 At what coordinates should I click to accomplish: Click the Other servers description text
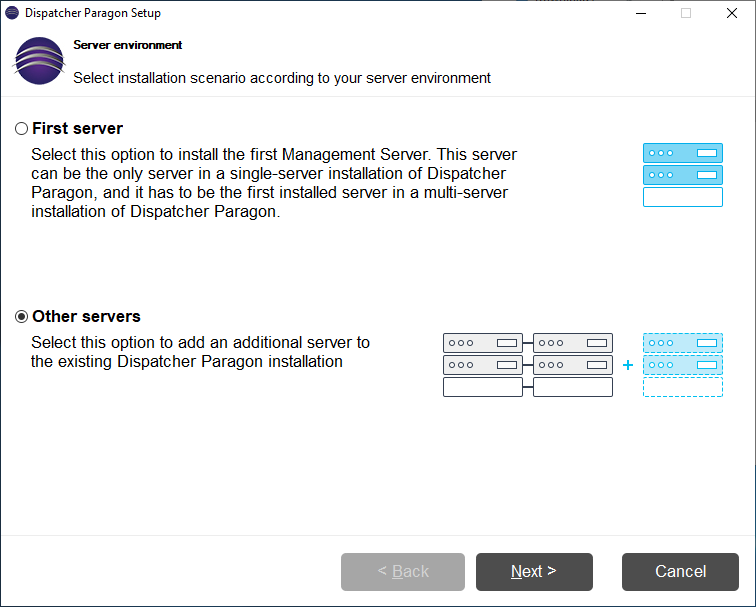(x=200, y=352)
